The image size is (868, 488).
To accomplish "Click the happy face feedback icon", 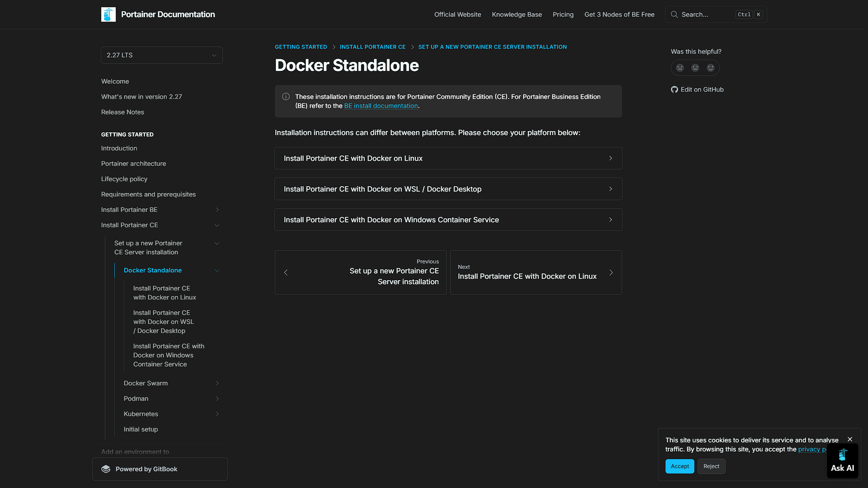I will [x=711, y=68].
